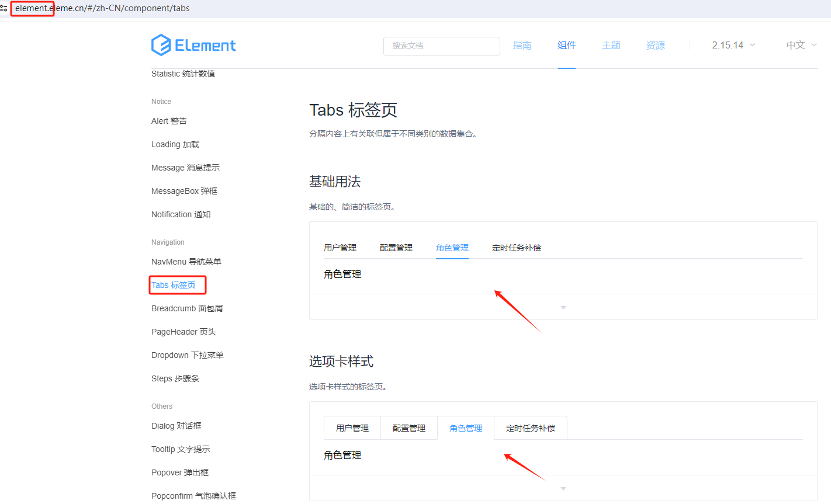Expand the code for 选项卡样式 example
This screenshot has height=504, width=831.
click(x=563, y=488)
